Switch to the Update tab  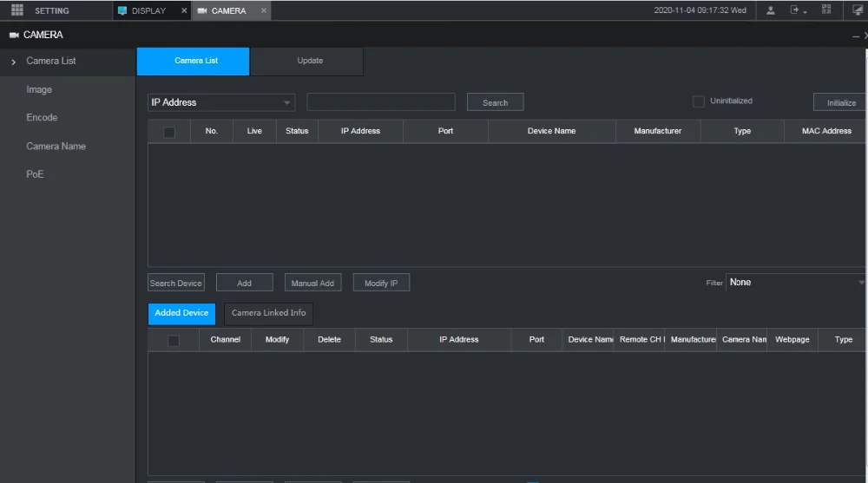pos(310,62)
